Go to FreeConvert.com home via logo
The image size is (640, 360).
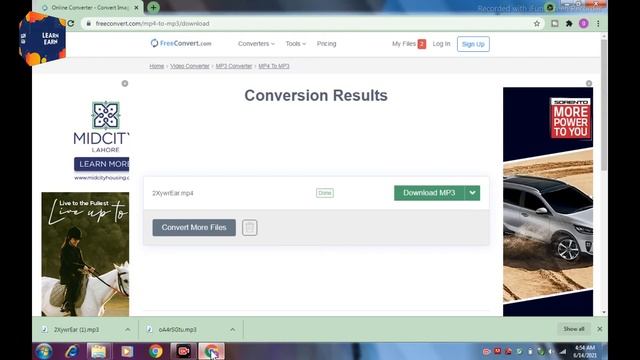(181, 43)
